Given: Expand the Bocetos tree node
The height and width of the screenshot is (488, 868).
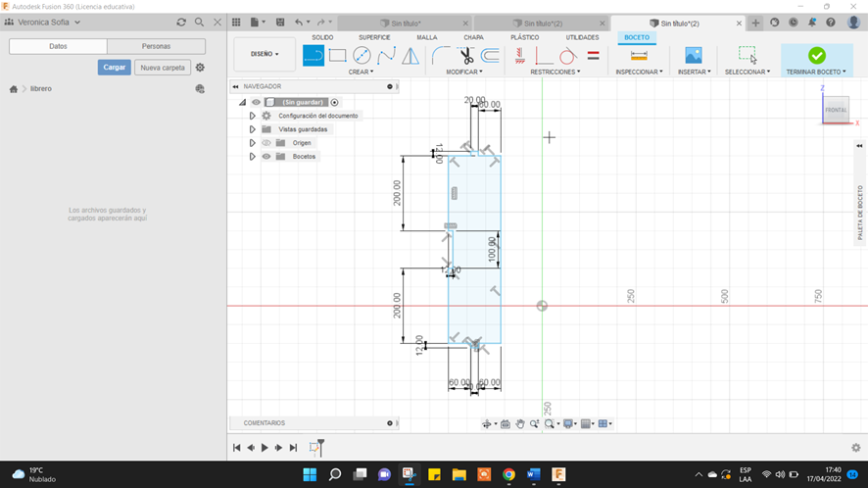Looking at the screenshot, I should [252, 157].
